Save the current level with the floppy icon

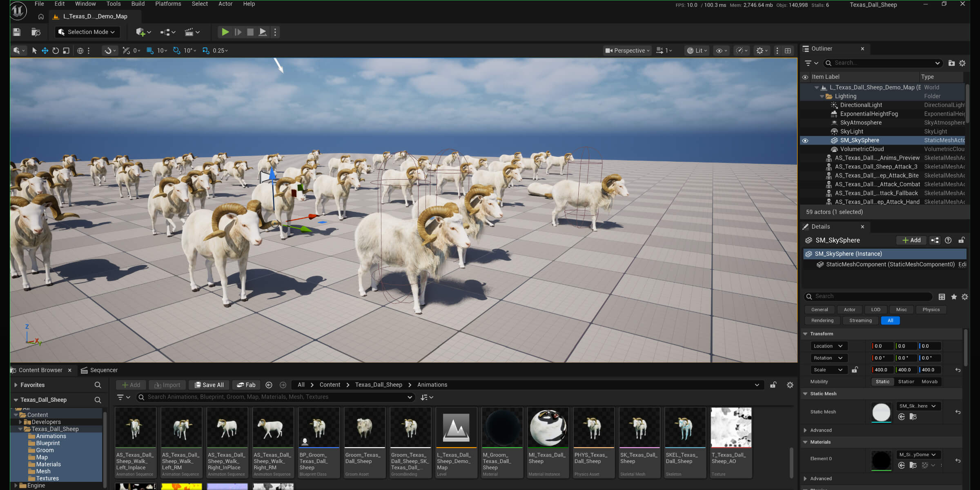point(17,32)
